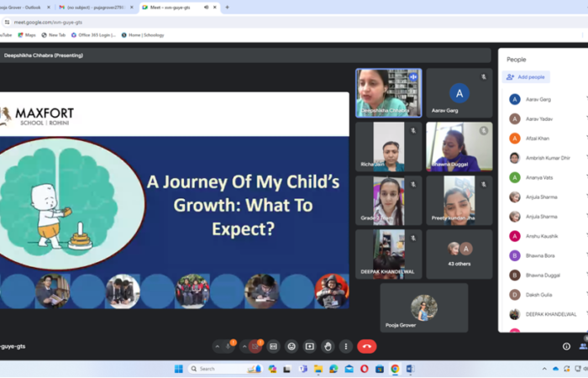Open Microsoft Word from the taskbar
The width and height of the screenshot is (588, 378).
pos(410,369)
